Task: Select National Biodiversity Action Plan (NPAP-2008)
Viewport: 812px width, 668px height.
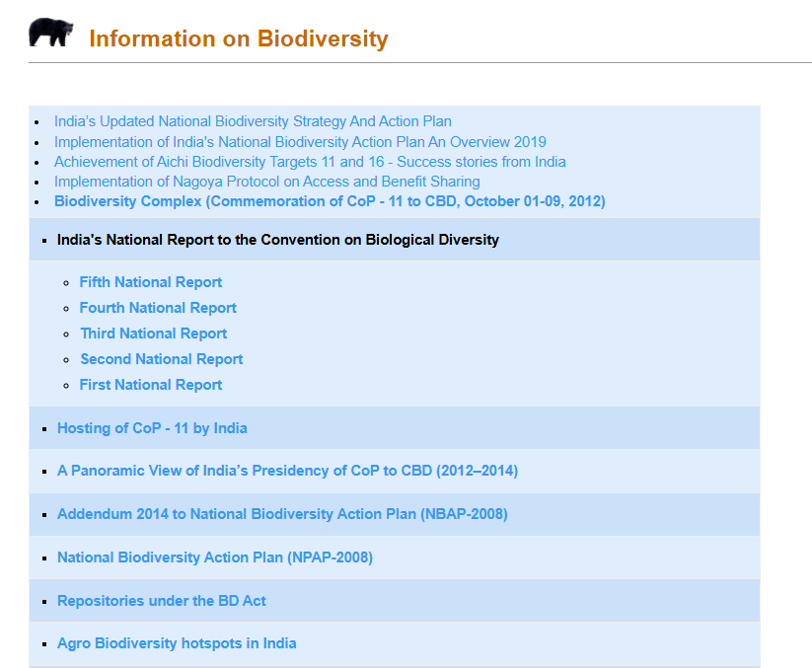Action: pos(215,557)
